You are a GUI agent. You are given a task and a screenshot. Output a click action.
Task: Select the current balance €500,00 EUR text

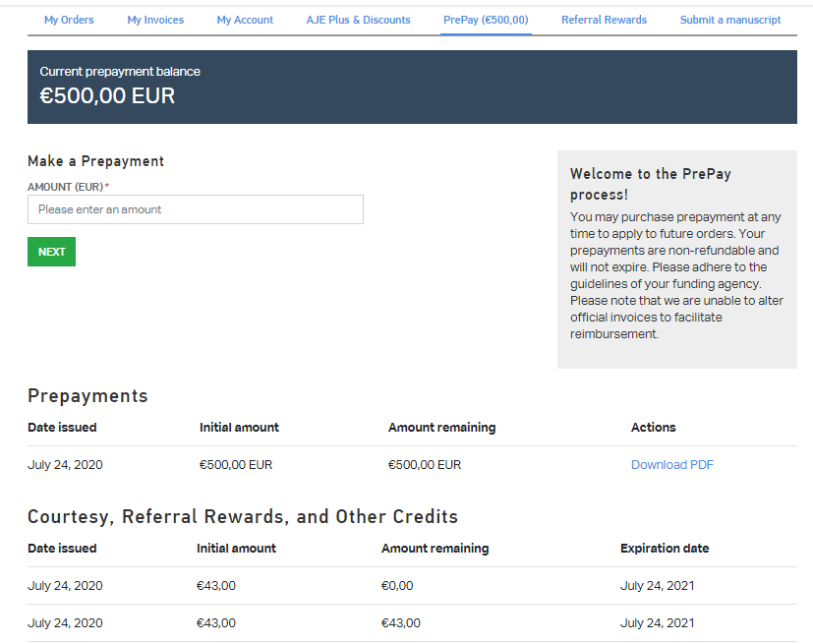(107, 96)
